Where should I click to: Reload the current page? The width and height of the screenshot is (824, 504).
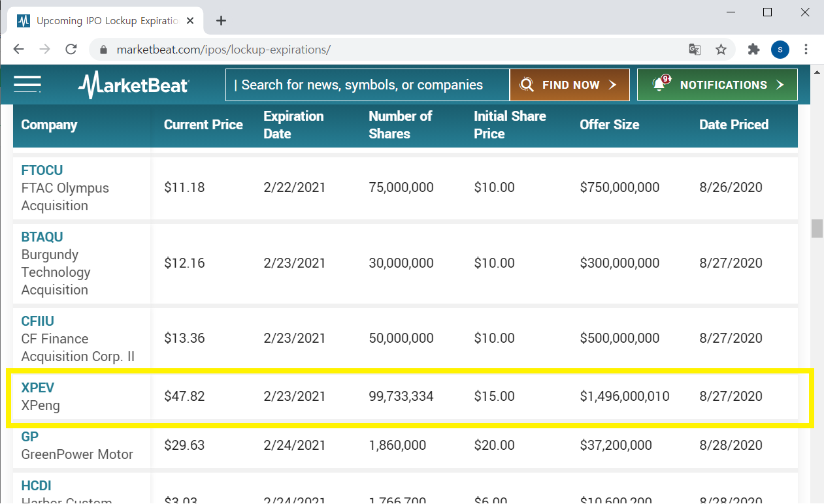coord(71,50)
